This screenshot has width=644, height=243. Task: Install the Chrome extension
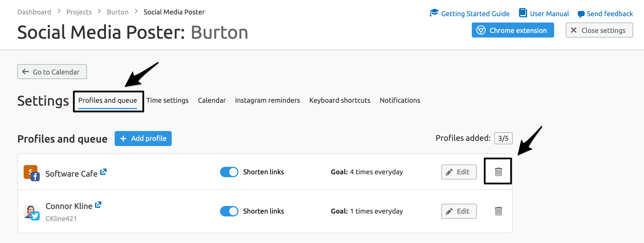click(x=513, y=30)
